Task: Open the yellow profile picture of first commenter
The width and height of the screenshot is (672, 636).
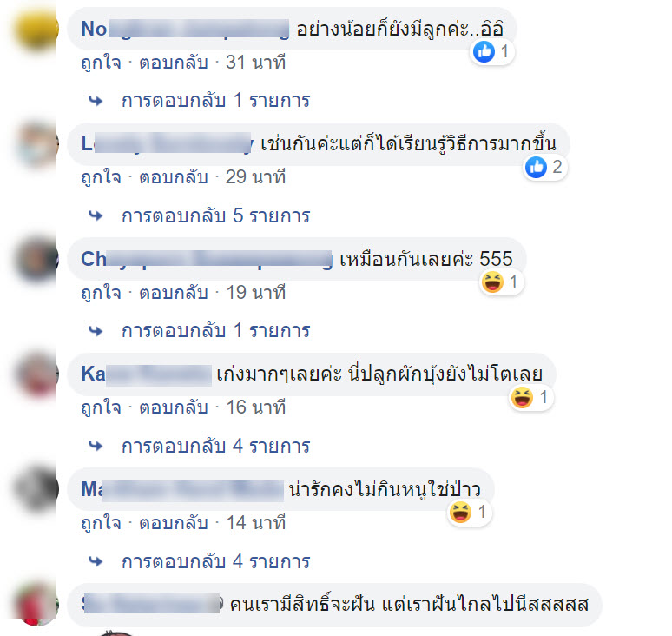Action: (x=36, y=30)
